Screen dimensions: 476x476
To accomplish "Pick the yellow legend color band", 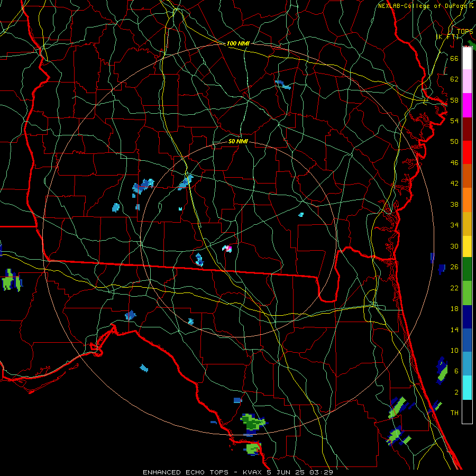I will pos(467,246).
